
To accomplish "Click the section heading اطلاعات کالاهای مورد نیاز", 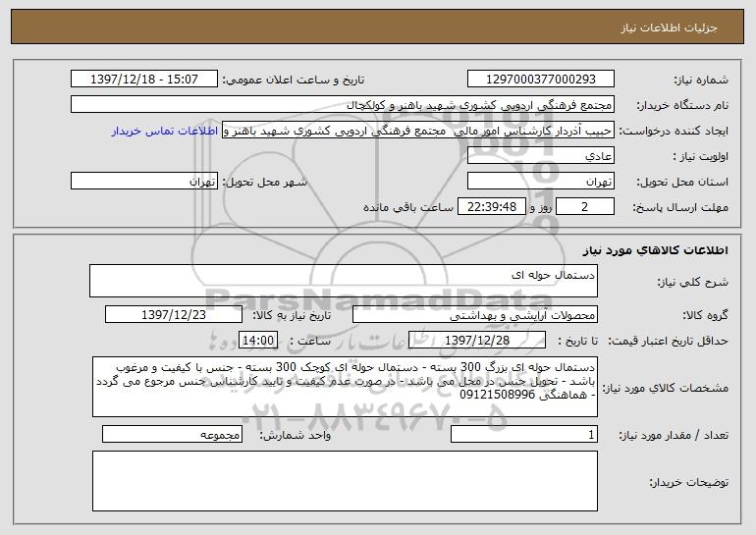I will click(x=655, y=250).
